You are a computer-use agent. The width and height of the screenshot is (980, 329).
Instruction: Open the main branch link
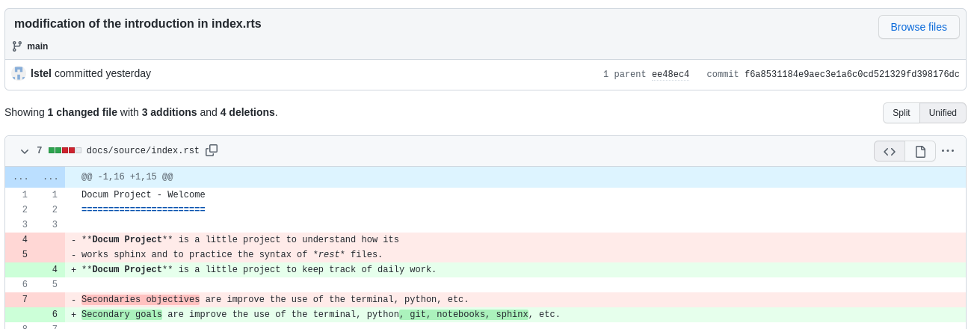click(x=37, y=46)
